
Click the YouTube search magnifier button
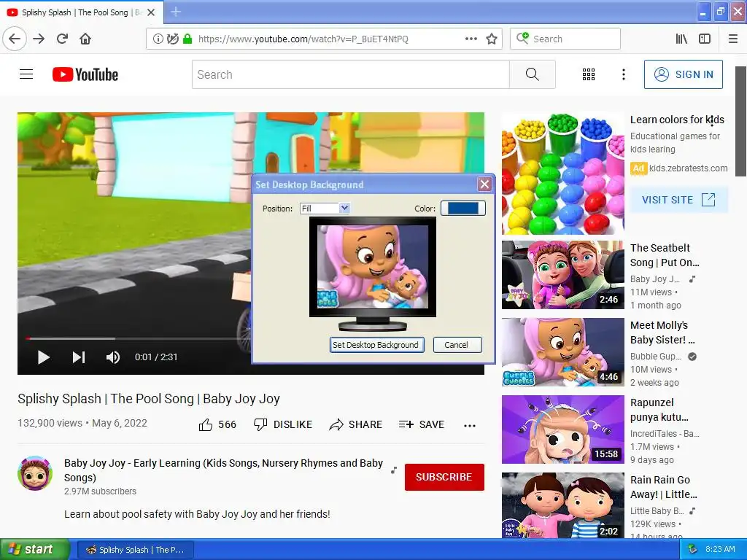tap(532, 74)
